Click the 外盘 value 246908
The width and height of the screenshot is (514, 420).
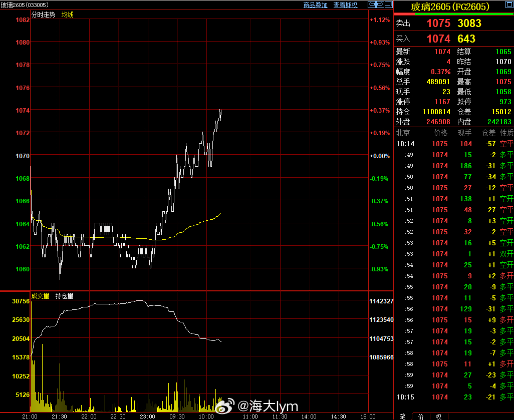(438, 122)
